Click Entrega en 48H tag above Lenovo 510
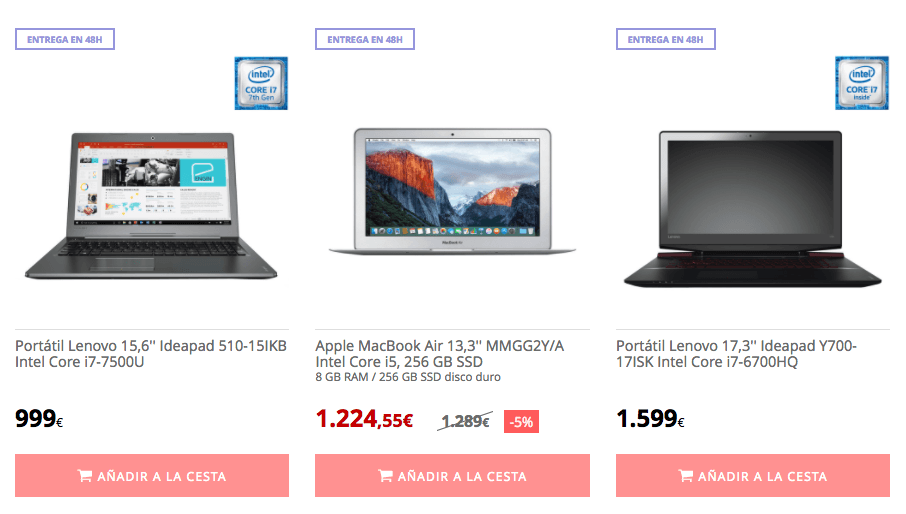Screen dimensions: 906x514 tap(65, 39)
